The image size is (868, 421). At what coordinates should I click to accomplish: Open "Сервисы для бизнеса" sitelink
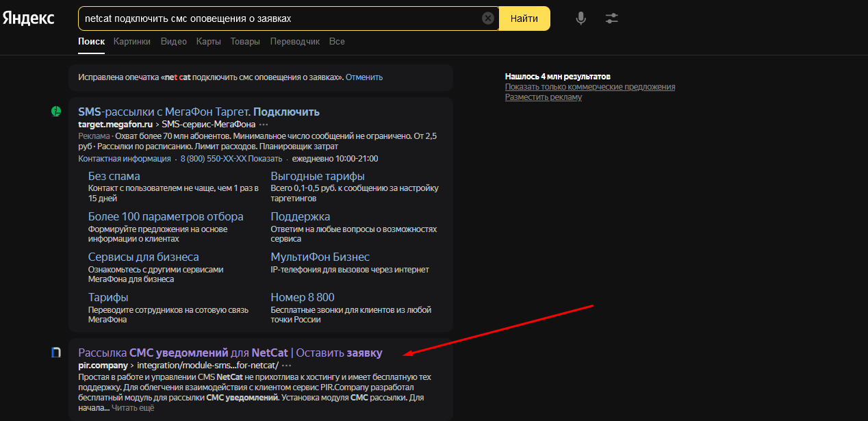144,257
